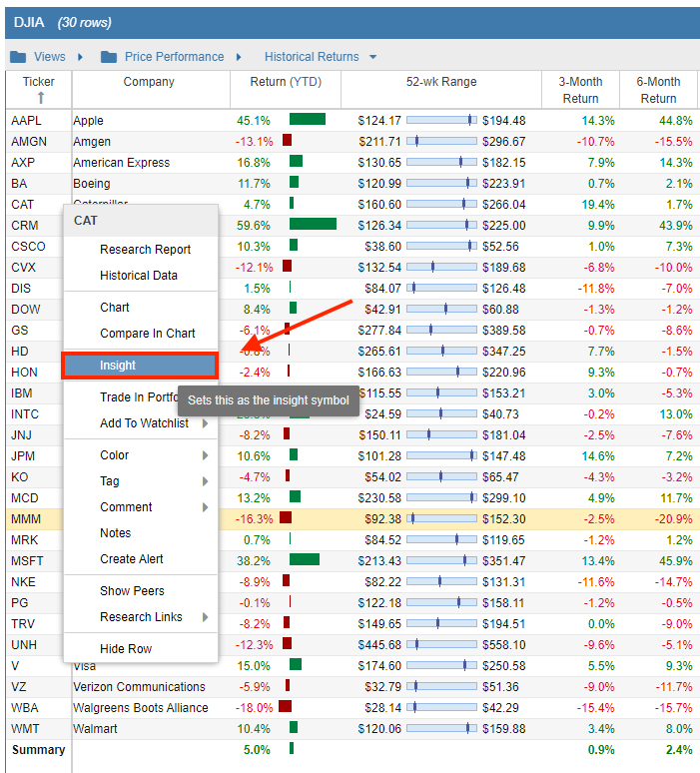Click the MSFT ticker cell
The height and width of the screenshot is (773, 700).
[x=27, y=561]
